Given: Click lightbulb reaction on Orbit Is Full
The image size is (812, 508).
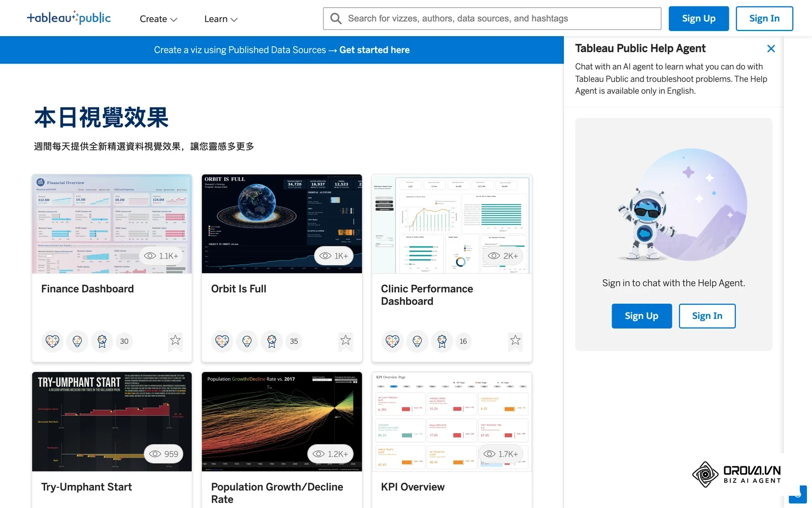Looking at the screenshot, I should pos(247,341).
